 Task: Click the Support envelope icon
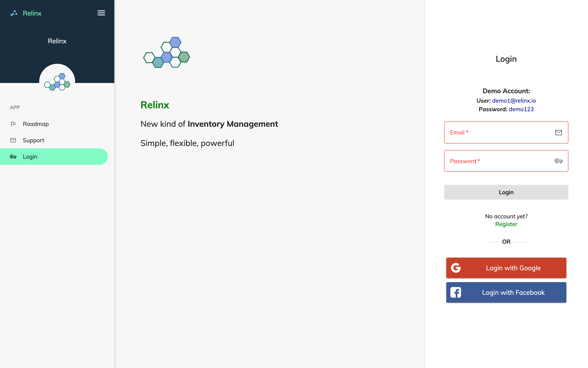[x=13, y=140]
